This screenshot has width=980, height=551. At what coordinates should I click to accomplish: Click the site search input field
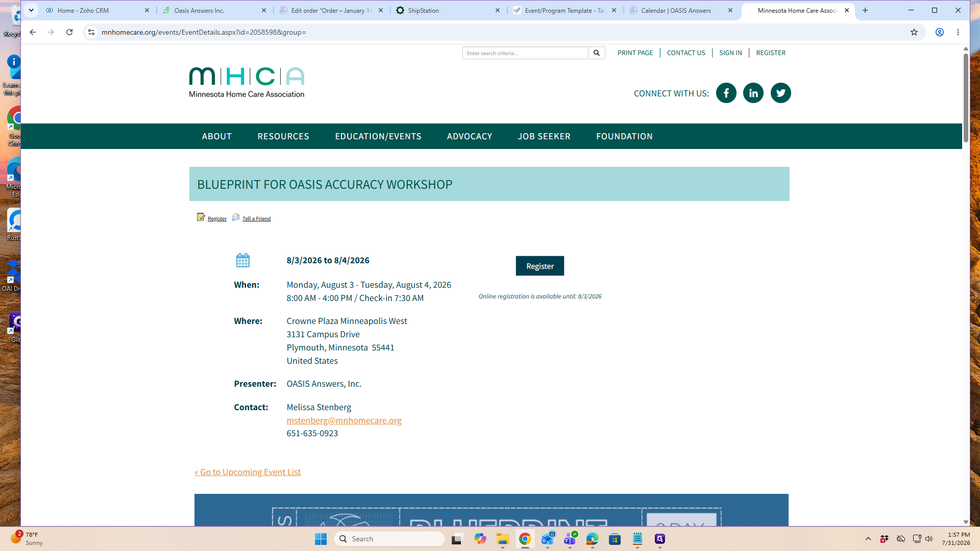(525, 53)
